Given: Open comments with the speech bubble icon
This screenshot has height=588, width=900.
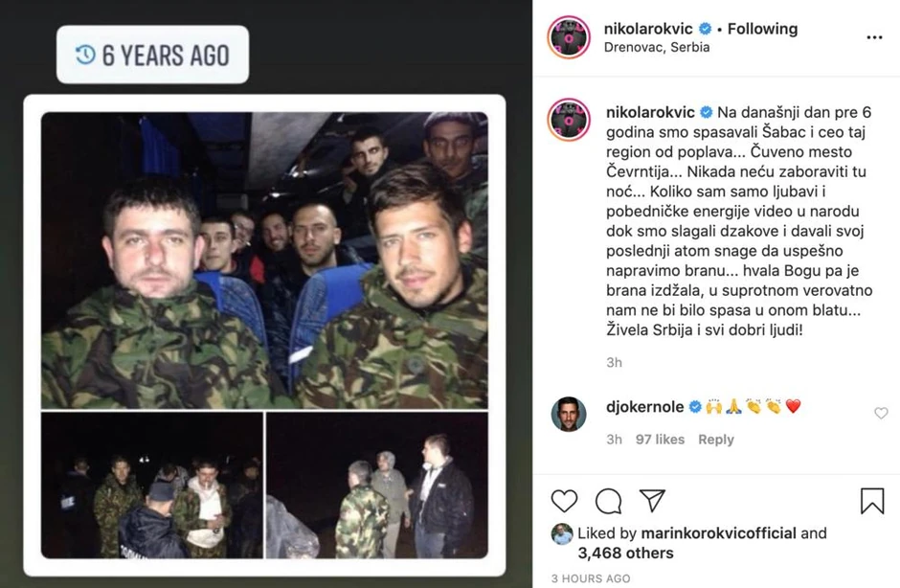Looking at the screenshot, I should [x=608, y=500].
